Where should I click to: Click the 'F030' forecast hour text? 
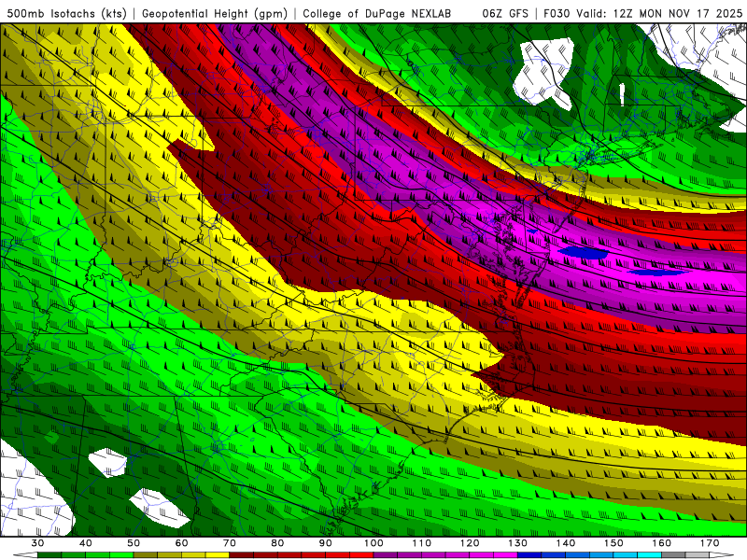(x=557, y=13)
